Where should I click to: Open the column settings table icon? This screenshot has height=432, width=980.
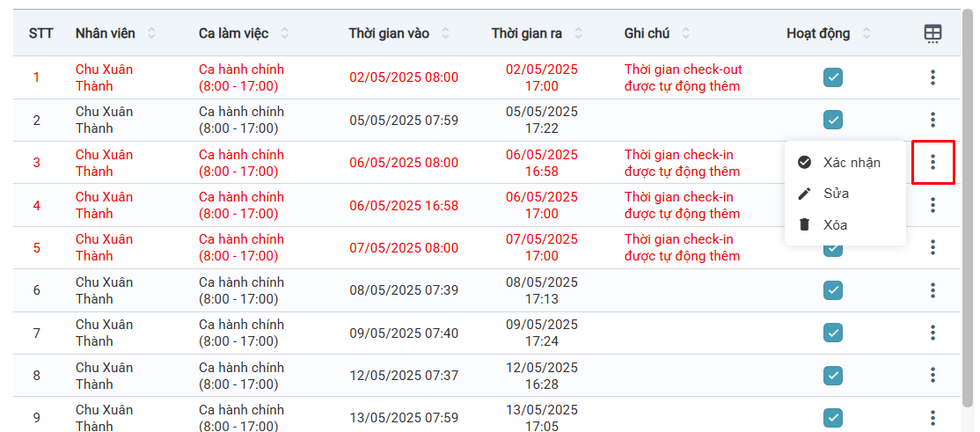932,33
